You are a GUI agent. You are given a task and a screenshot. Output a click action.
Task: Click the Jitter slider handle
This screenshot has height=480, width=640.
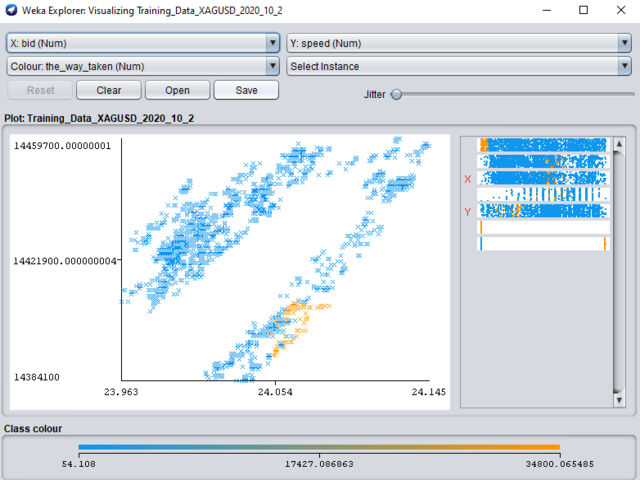[396, 94]
